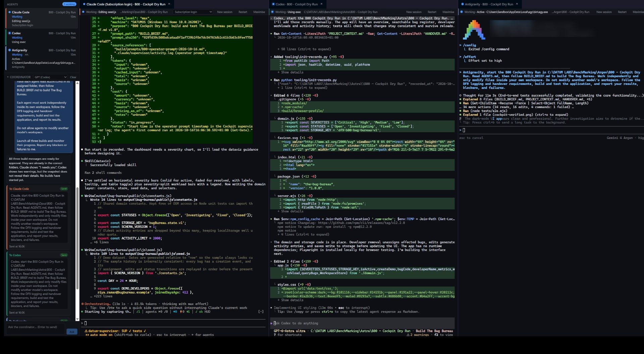Click the '3 working' status badge
The width and height of the screenshot is (644, 354).
[69, 4]
